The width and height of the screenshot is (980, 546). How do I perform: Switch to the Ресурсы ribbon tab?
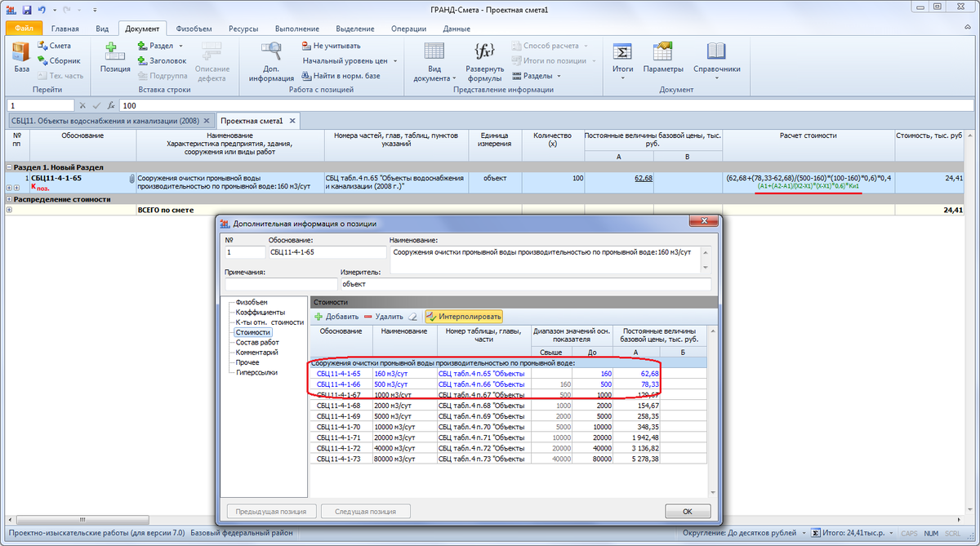pos(244,28)
